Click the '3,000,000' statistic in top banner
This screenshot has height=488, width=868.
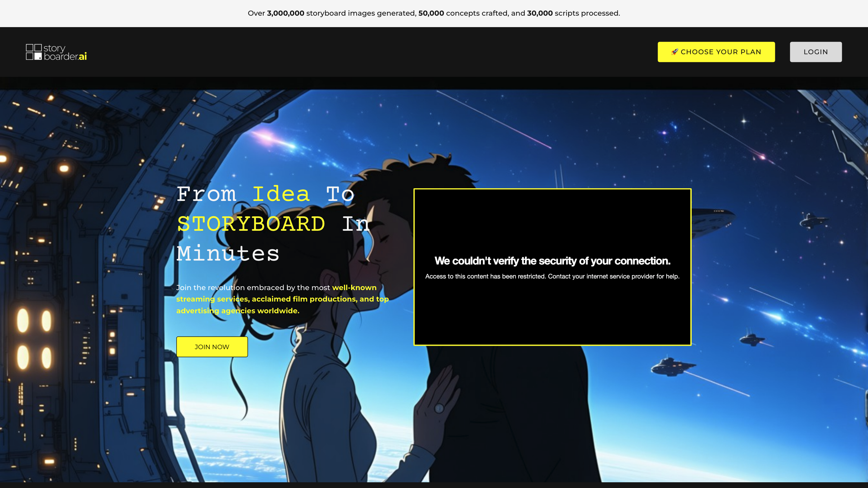coord(285,13)
